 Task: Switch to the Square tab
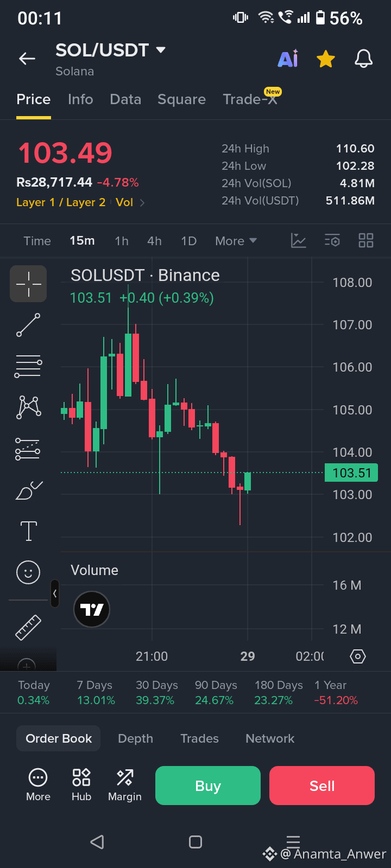tap(181, 99)
